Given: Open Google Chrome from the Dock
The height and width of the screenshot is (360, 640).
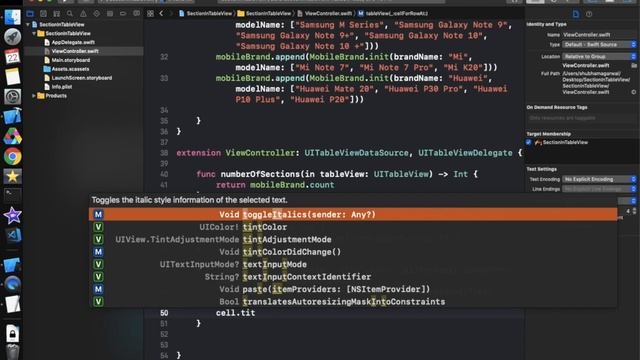Looking at the screenshot, I should [x=12, y=156].
